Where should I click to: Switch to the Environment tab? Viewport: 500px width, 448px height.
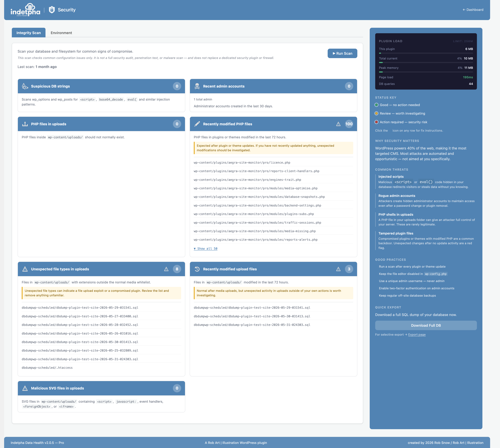pos(61,33)
